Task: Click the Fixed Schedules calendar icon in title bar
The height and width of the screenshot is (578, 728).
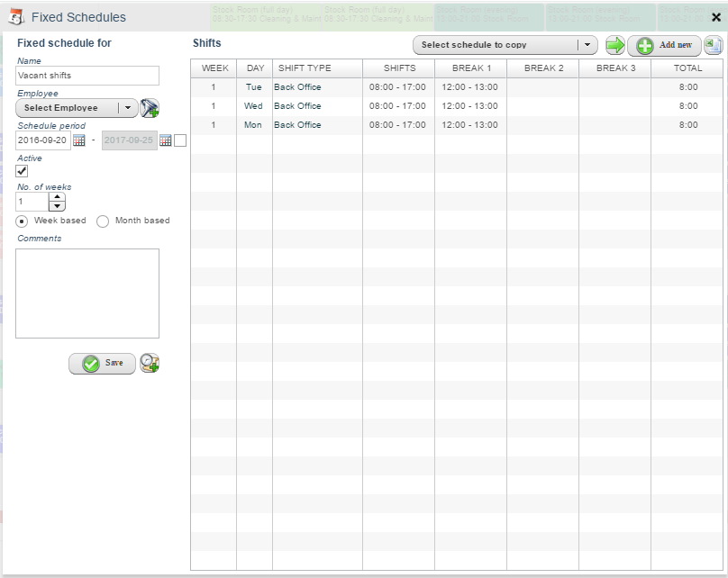Action: (x=16, y=17)
